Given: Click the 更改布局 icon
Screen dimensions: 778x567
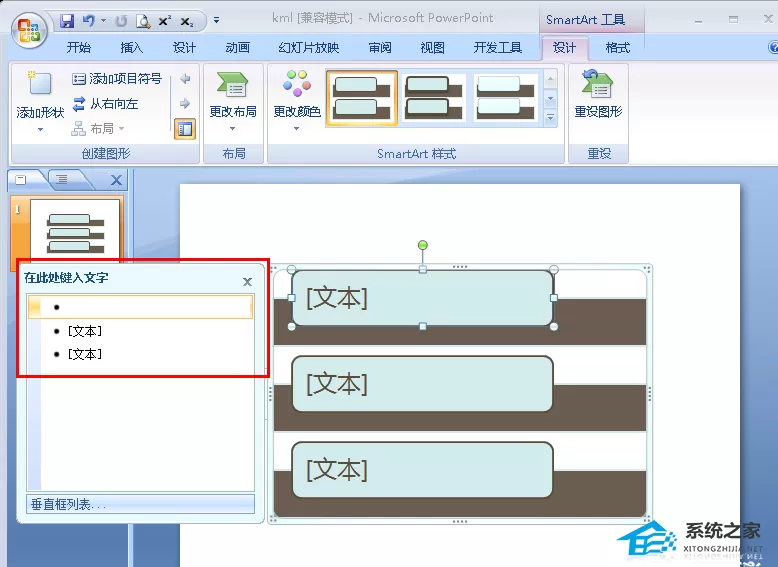Looking at the screenshot, I should [x=233, y=85].
